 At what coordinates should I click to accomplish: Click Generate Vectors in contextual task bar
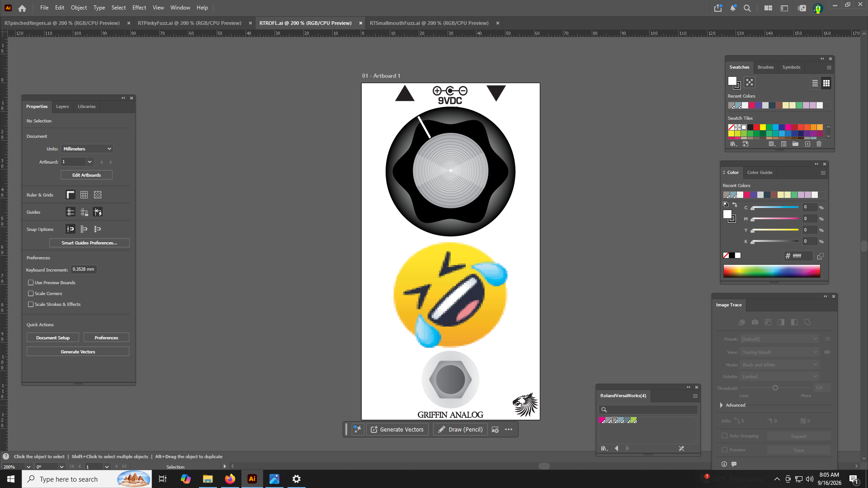pyautogui.click(x=397, y=430)
